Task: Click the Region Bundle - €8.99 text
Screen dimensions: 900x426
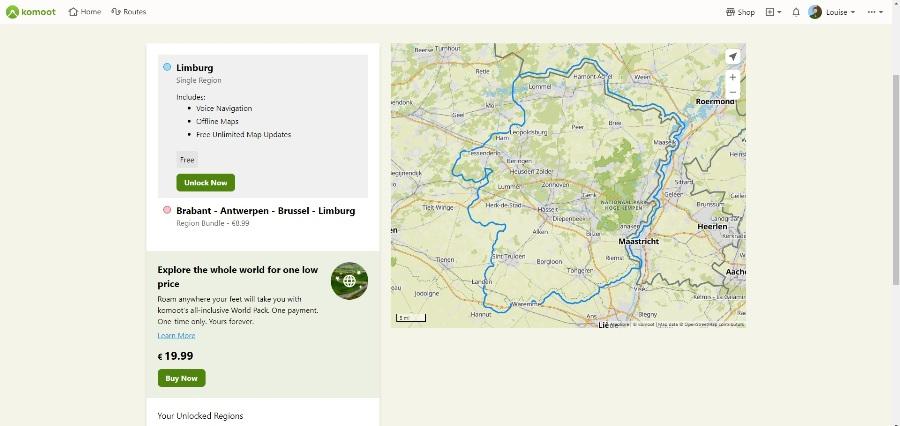Action: (213, 223)
